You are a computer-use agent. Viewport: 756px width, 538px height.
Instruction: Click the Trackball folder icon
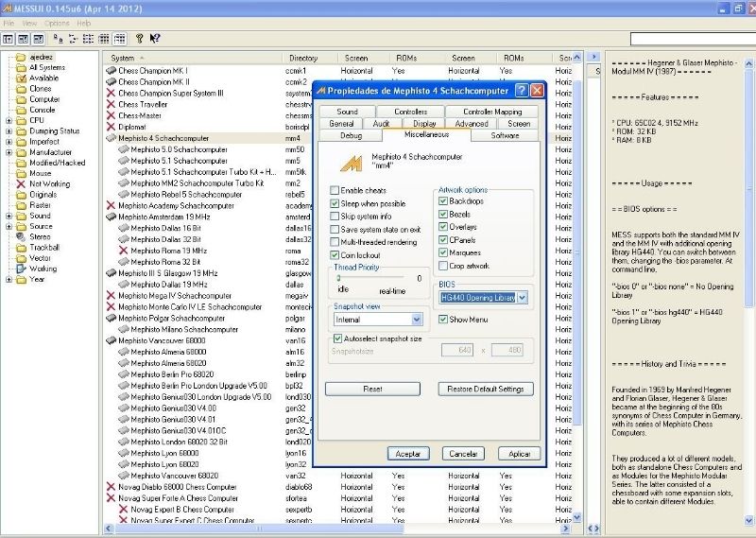(x=21, y=248)
